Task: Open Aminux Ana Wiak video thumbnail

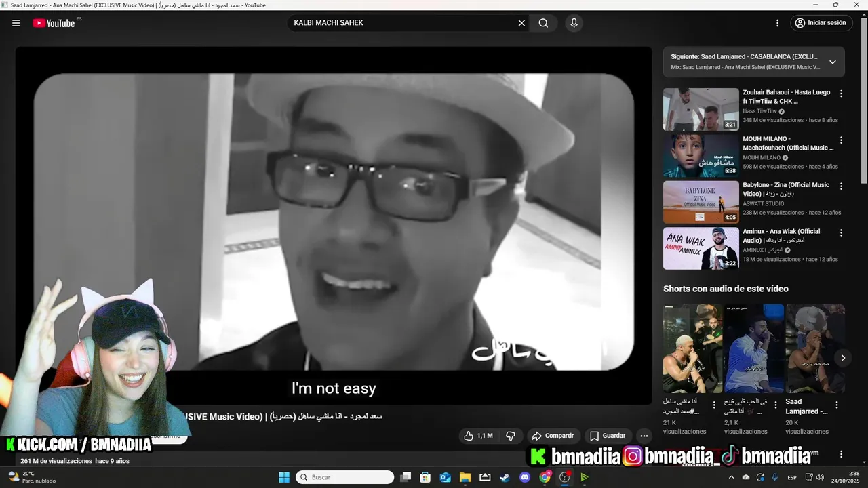Action: [701, 248]
